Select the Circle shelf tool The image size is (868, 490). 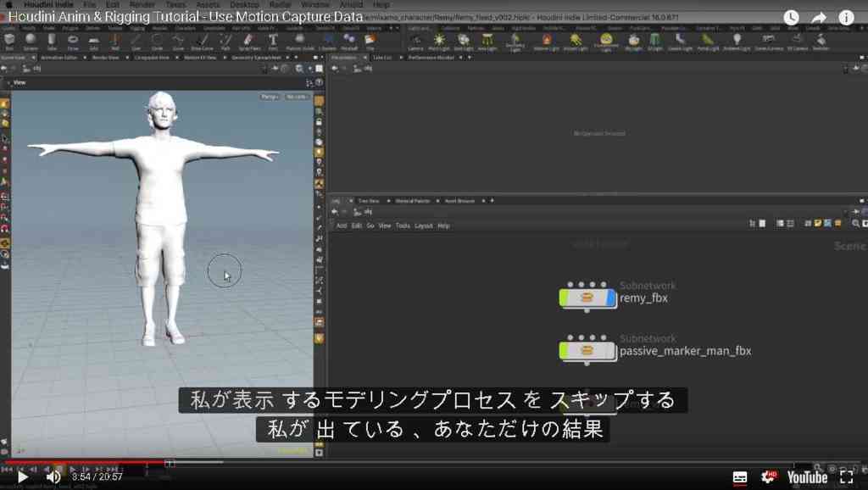[157, 41]
